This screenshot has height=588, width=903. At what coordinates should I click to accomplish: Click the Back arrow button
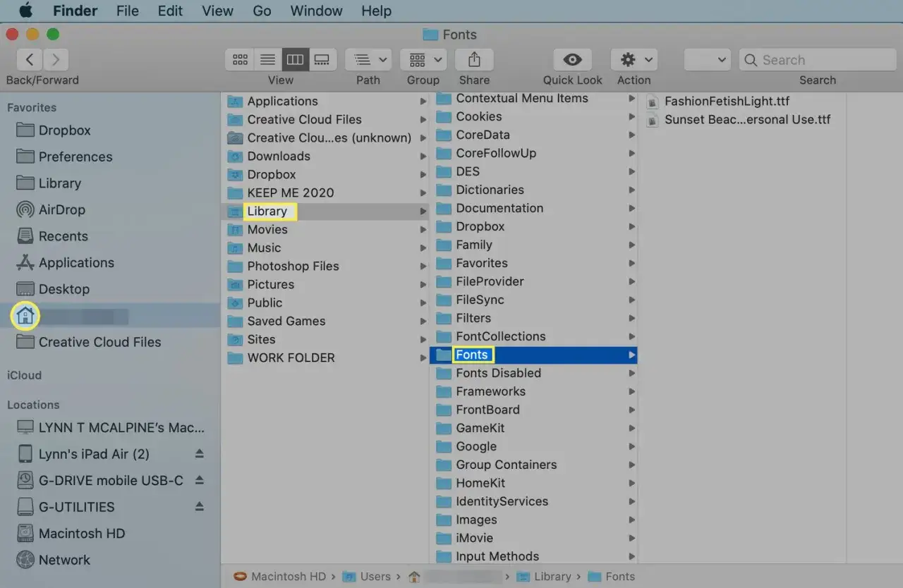[30, 59]
